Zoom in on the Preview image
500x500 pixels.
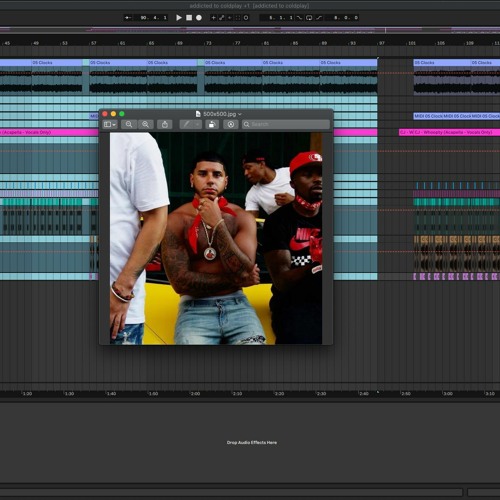pyautogui.click(x=146, y=124)
